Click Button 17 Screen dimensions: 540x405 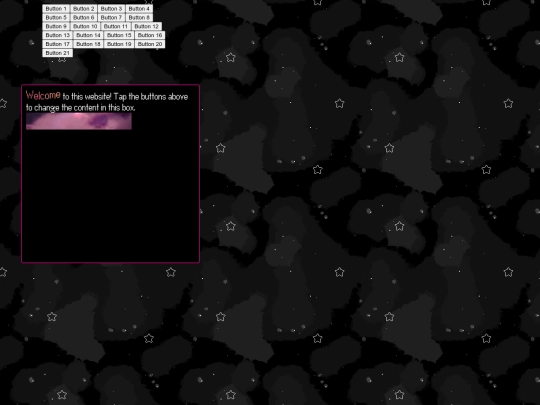pos(58,44)
